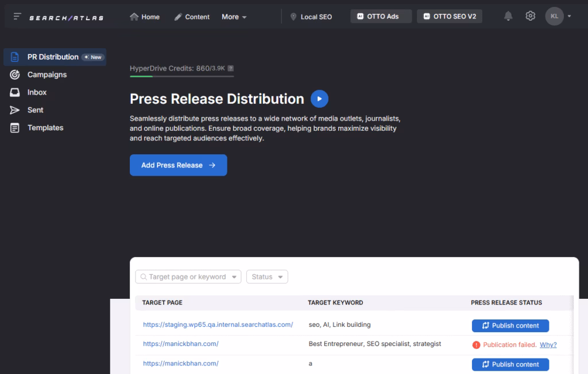
Task: Open the Why? link for failed publication
Action: pyautogui.click(x=548, y=344)
